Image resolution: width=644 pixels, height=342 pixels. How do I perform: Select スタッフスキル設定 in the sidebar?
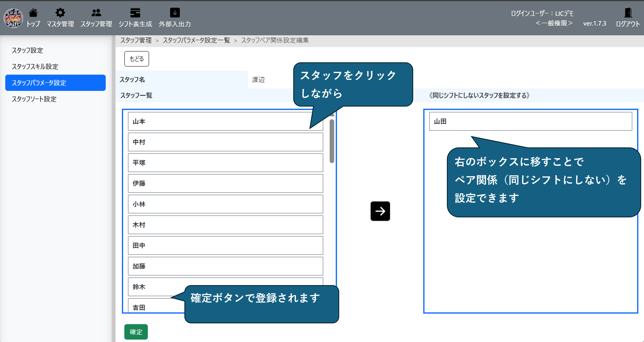[35, 67]
